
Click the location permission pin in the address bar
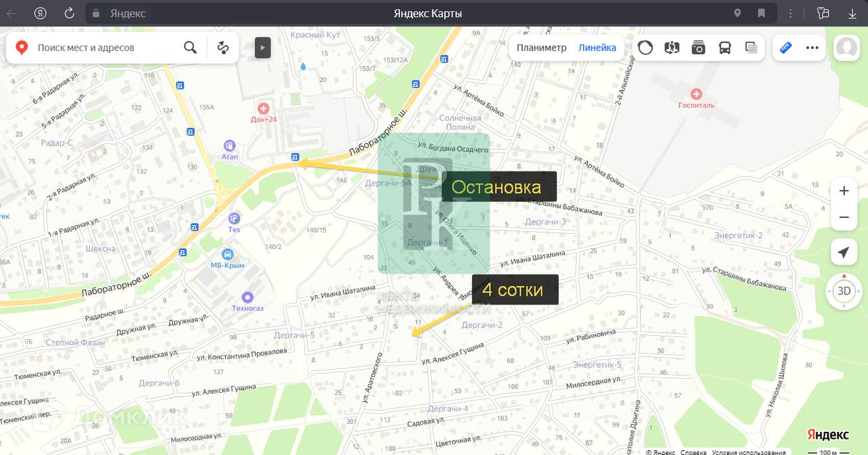click(x=738, y=13)
